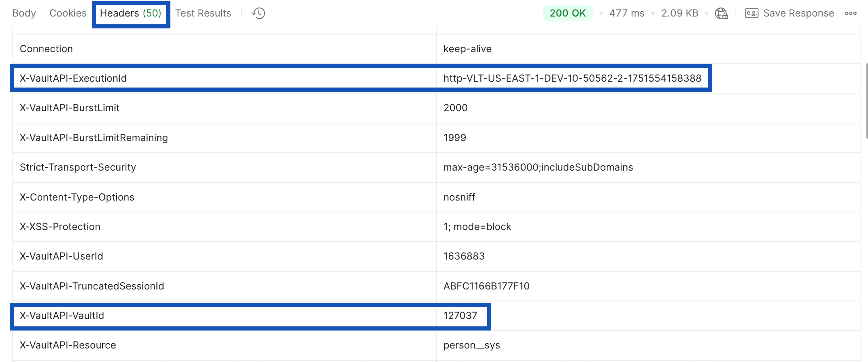Switch to the Body tab
This screenshot has width=868, height=362.
tap(24, 13)
